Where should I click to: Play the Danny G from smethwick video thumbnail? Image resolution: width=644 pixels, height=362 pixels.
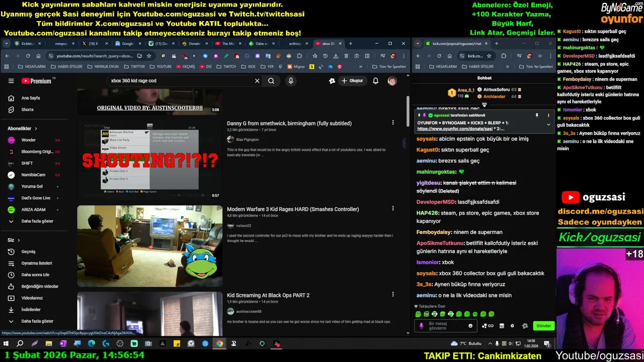point(150,159)
